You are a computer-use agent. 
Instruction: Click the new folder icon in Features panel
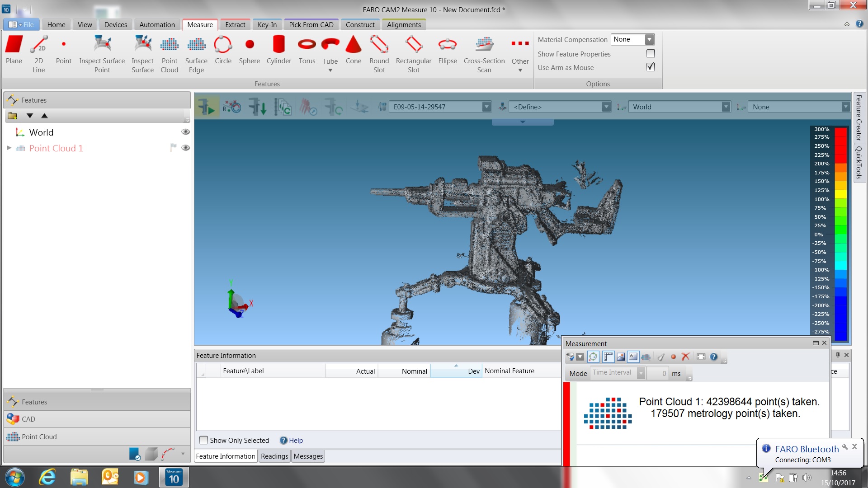click(12, 116)
